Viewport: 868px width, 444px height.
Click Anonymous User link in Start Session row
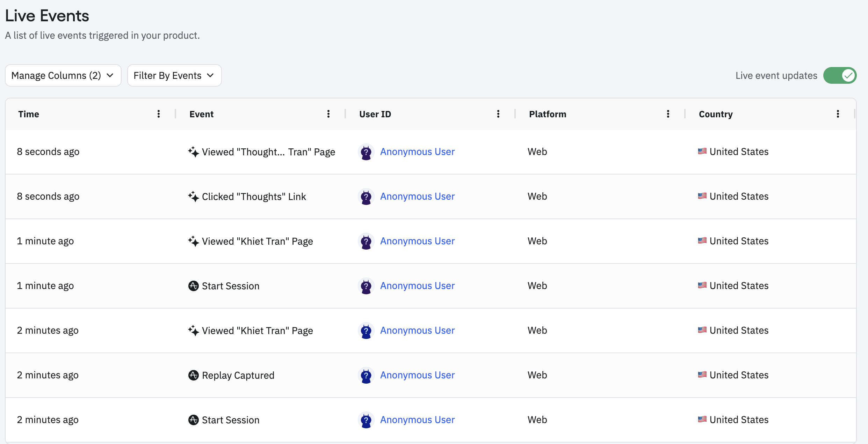click(417, 286)
